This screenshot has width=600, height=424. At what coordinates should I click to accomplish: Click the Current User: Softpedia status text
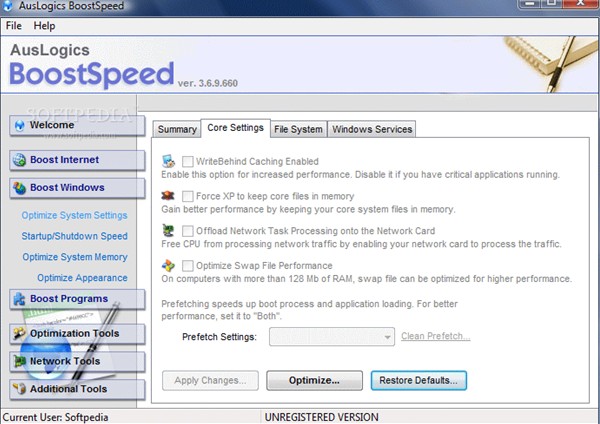[55, 417]
